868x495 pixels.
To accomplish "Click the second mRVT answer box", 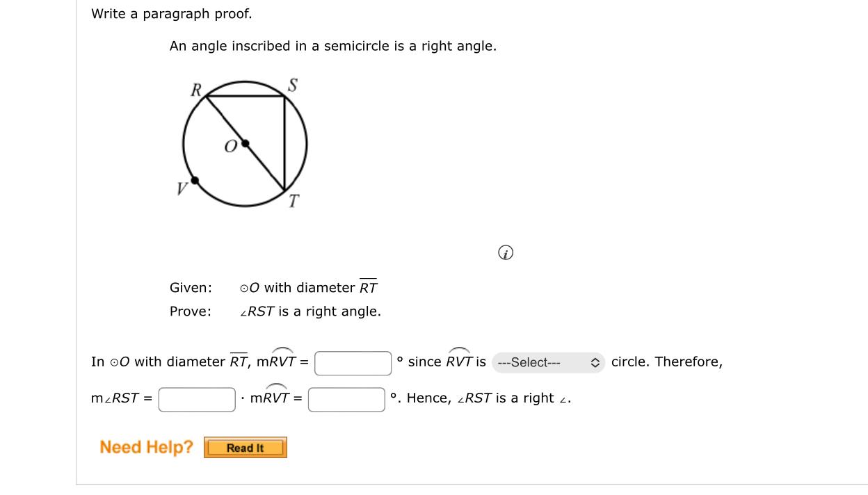I will pos(346,398).
